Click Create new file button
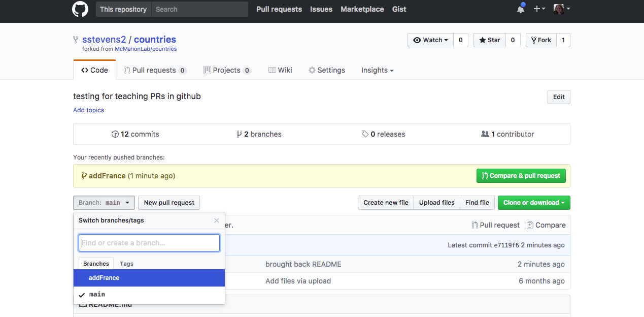The width and height of the screenshot is (644, 317). (386, 203)
